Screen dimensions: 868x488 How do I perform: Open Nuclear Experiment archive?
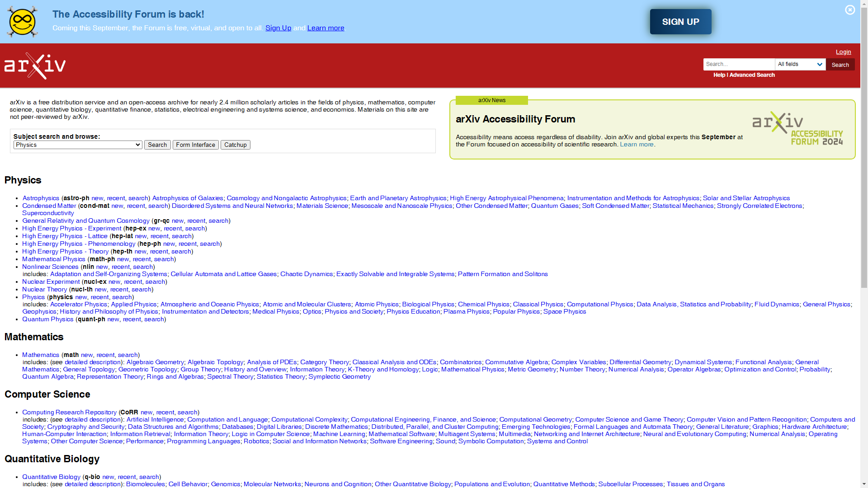point(51,282)
